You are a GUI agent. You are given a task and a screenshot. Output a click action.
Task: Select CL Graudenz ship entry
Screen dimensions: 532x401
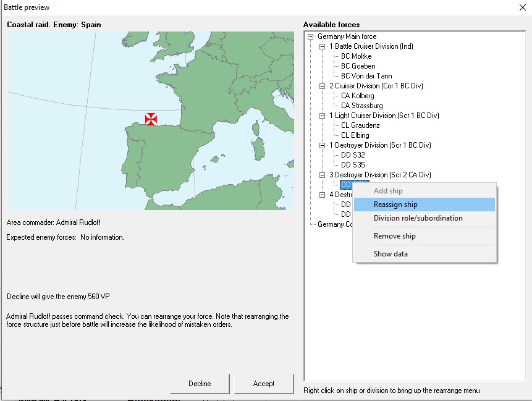click(x=360, y=125)
